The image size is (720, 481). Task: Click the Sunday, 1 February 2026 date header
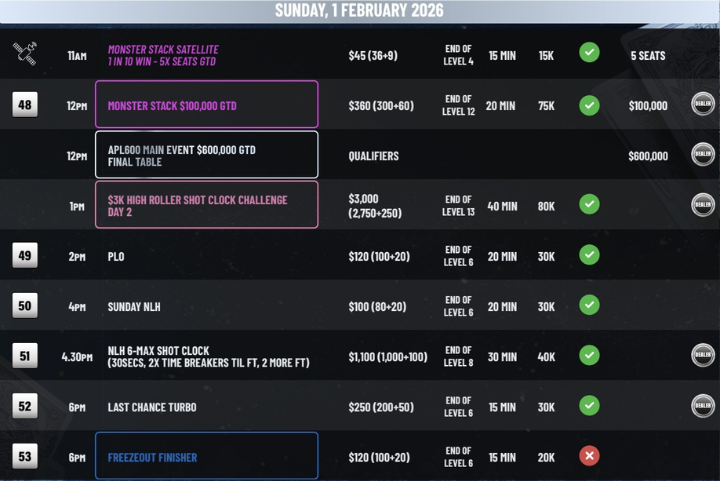tap(359, 11)
